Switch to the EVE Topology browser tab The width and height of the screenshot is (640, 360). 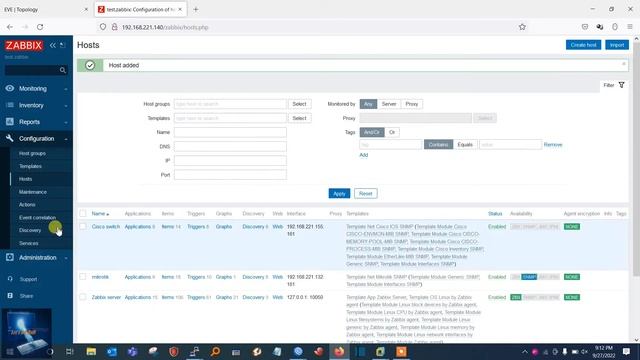pos(45,9)
